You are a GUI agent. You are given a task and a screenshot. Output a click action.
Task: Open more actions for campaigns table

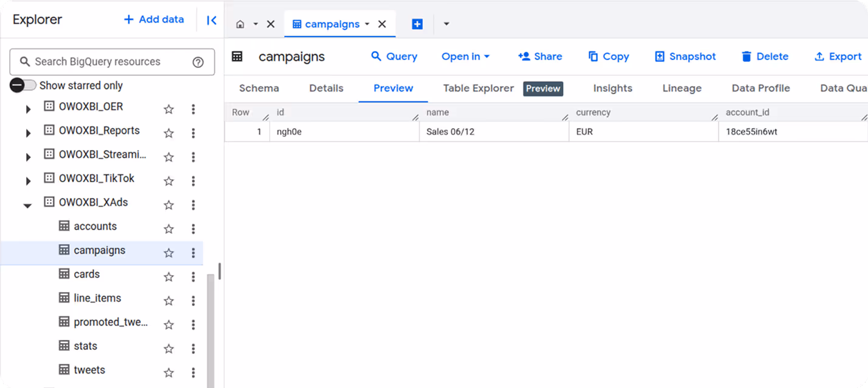193,253
